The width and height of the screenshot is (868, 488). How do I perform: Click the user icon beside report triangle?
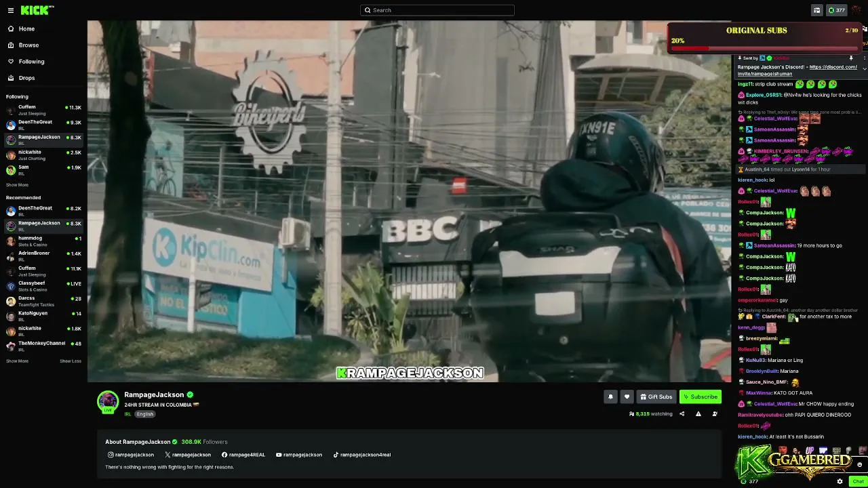click(715, 414)
